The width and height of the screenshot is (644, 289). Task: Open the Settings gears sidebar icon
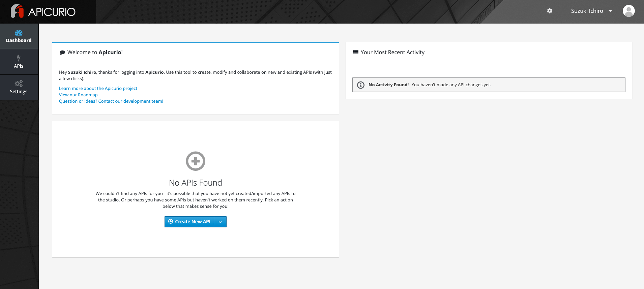pyautogui.click(x=19, y=83)
